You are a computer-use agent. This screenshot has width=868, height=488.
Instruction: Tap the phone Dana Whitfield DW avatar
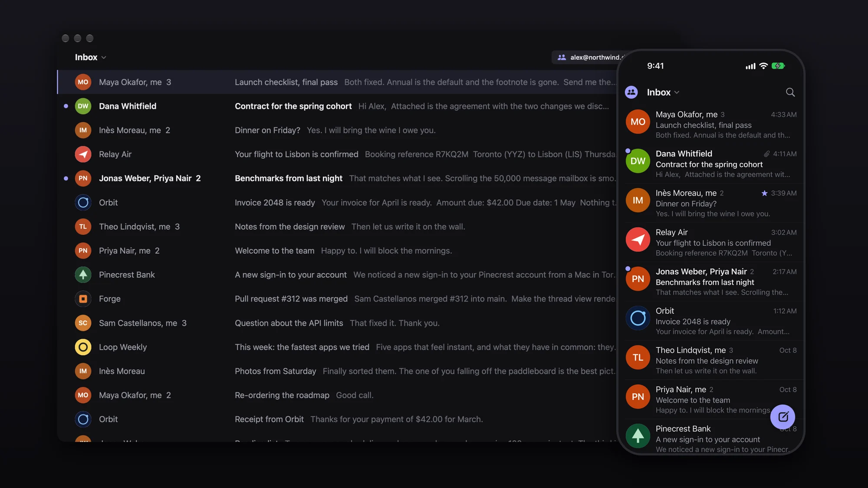point(638,161)
